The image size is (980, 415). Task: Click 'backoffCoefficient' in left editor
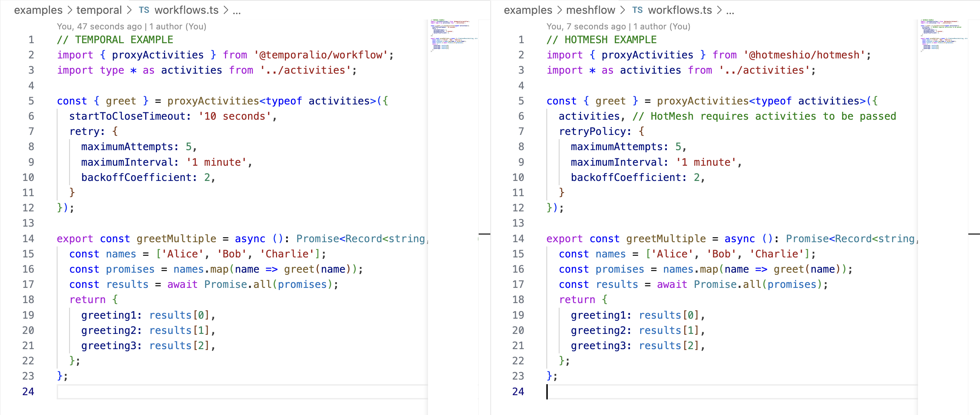click(x=136, y=177)
